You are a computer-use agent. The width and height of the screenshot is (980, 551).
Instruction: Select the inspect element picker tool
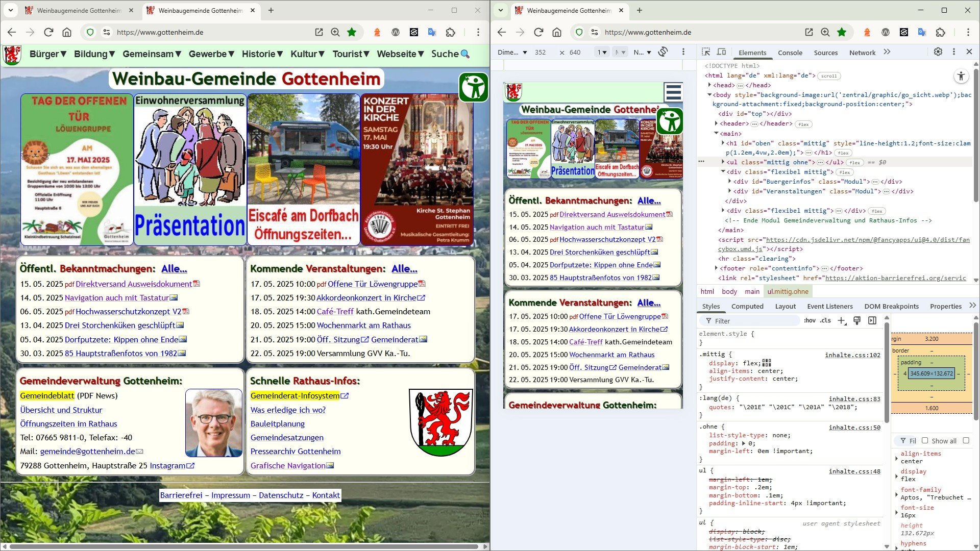click(x=706, y=52)
